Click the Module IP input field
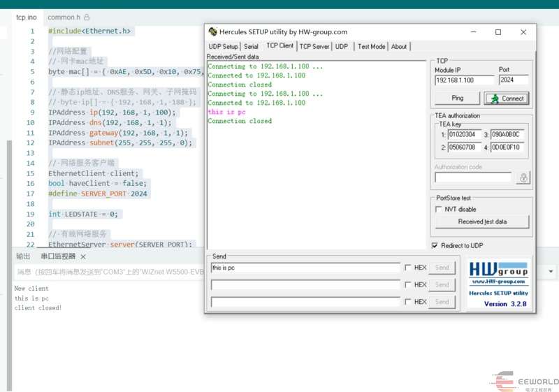This screenshot has height=392, width=559. pos(464,80)
